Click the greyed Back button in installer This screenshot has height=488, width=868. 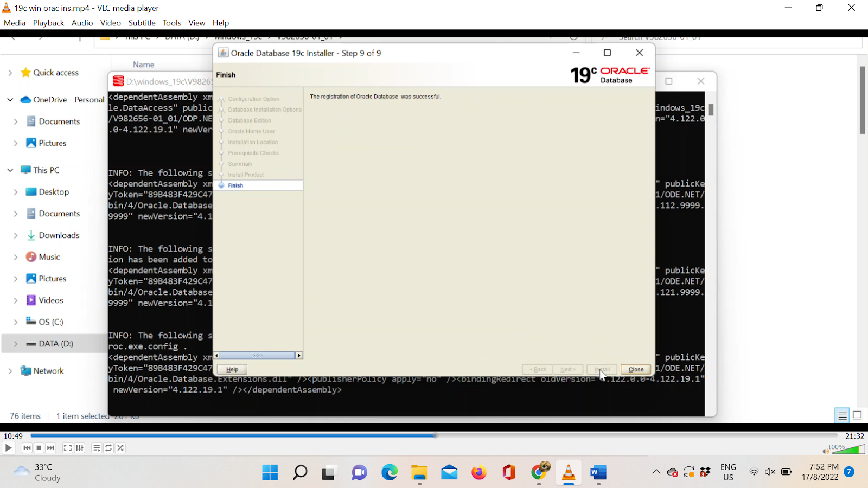pyautogui.click(x=538, y=369)
